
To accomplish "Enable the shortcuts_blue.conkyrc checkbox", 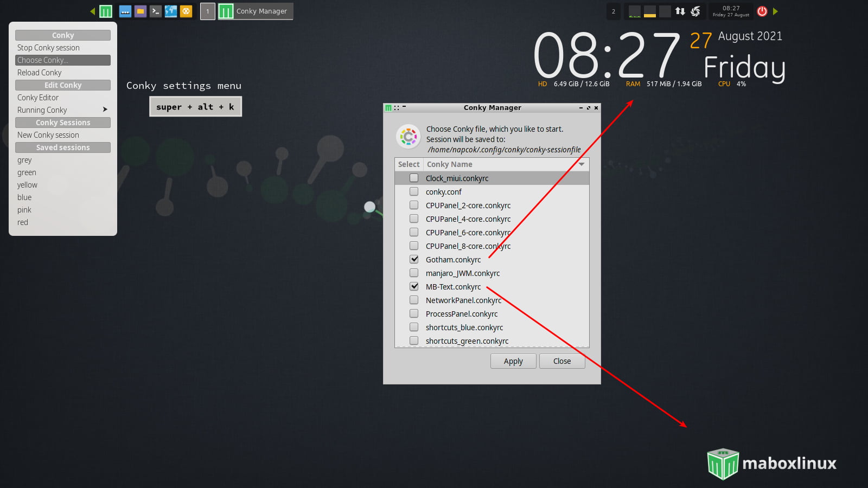I will (x=414, y=327).
